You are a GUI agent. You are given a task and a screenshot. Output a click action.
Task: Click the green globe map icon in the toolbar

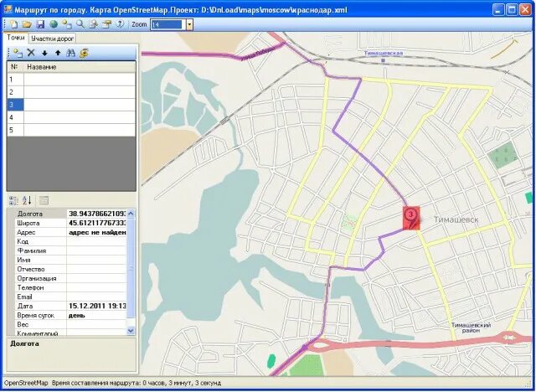pos(54,24)
